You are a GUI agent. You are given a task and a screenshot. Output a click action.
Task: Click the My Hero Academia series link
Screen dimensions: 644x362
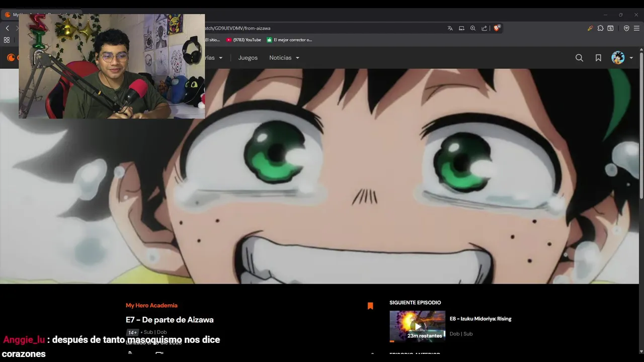151,305
